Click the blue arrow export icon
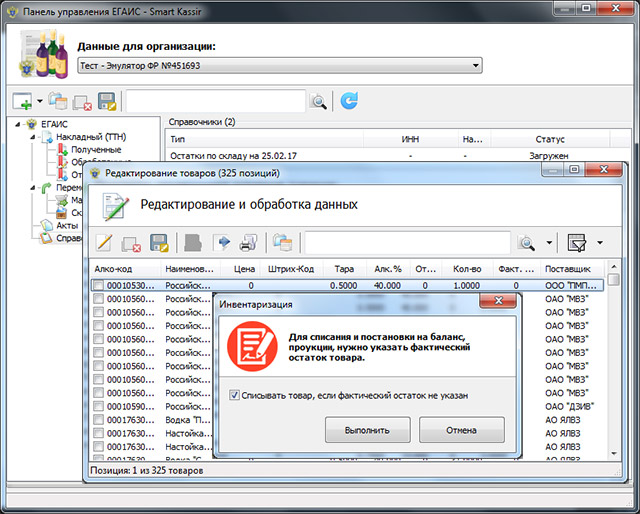The image size is (640, 514). pos(222,242)
